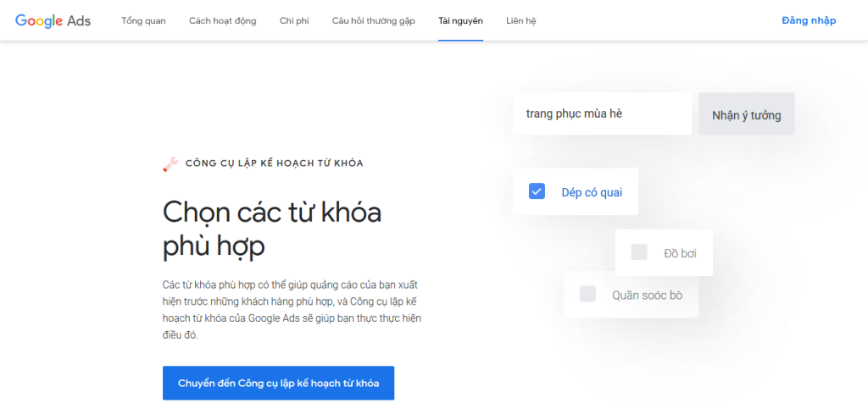
Task: Select Chi phí in the navigation bar
Action: coord(293,20)
